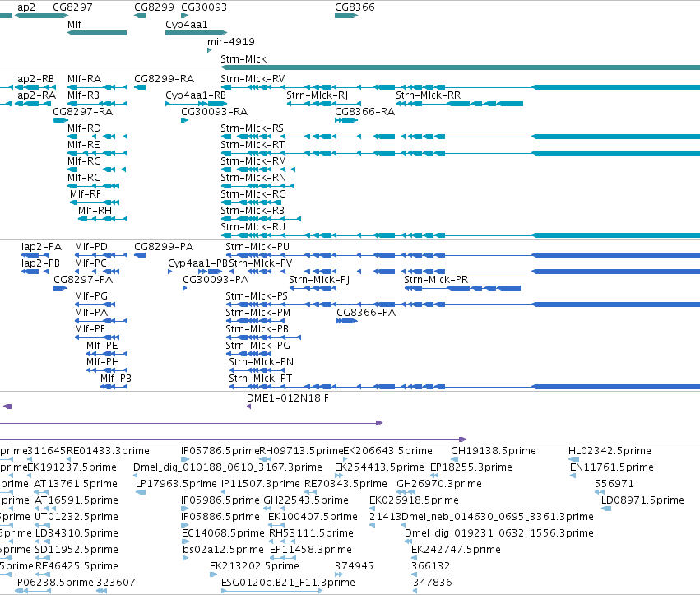The width and height of the screenshot is (700, 595).
Task: Click EST Dmel_dig_019231_0632_1556.3prime
Action: click(x=499, y=533)
